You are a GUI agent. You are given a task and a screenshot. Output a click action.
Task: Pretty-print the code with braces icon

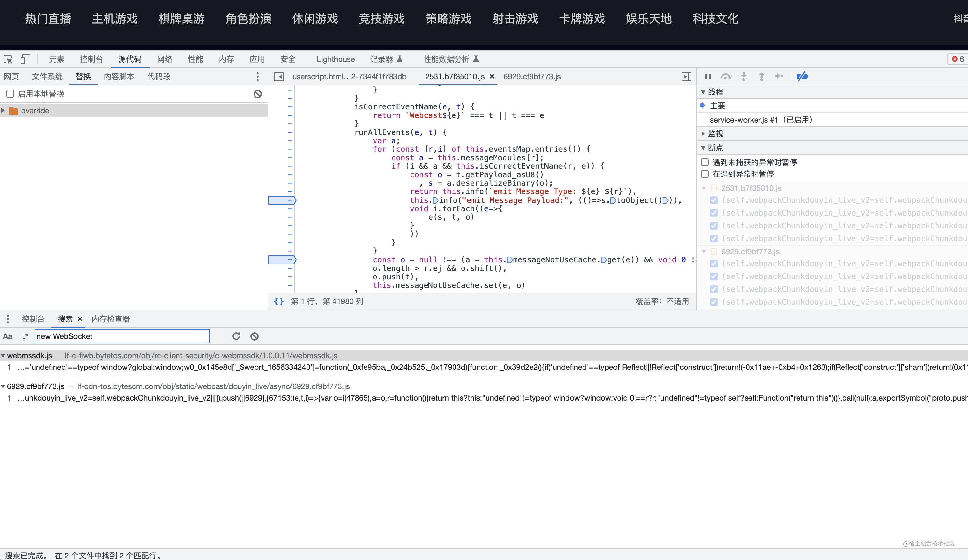279,301
